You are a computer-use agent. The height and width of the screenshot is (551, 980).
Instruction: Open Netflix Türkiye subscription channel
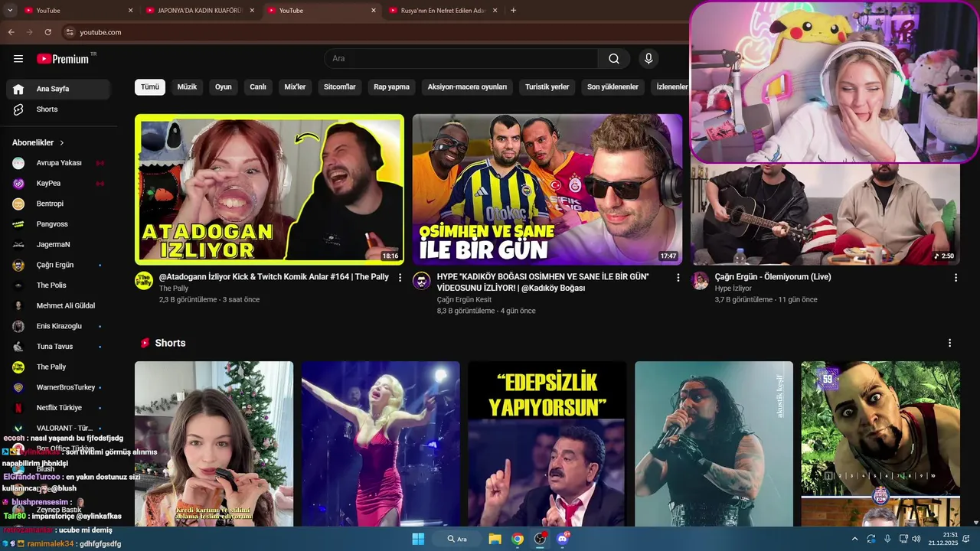(x=59, y=408)
